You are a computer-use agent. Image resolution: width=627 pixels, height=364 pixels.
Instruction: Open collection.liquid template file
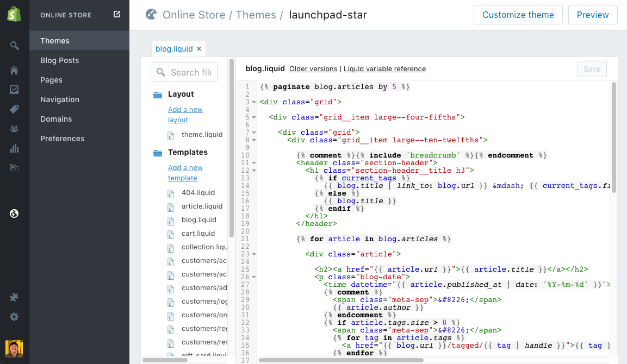[204, 247]
